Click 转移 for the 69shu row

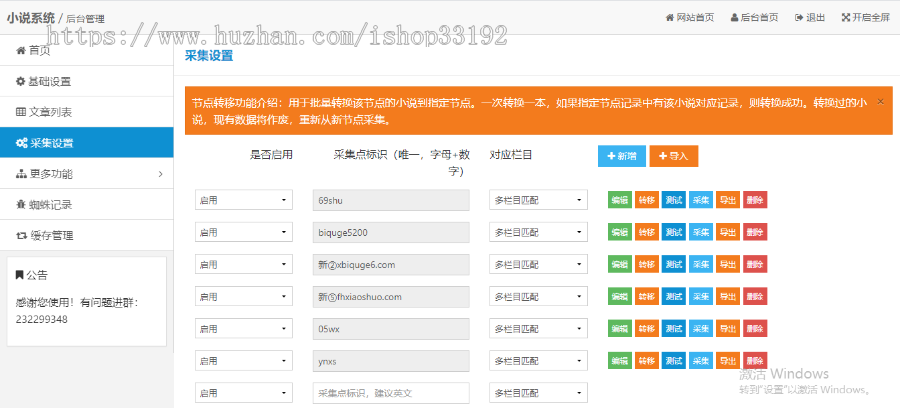[647, 200]
